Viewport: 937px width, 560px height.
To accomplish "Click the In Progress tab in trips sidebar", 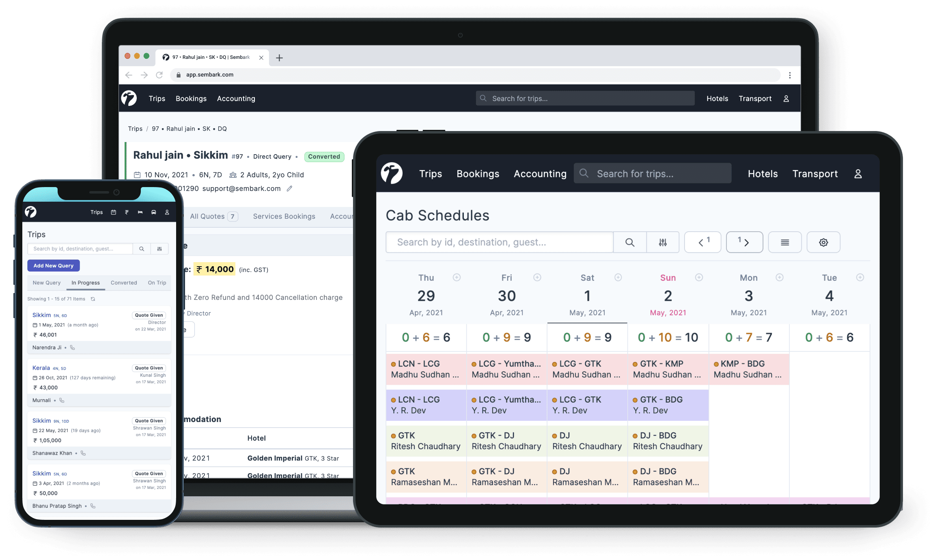I will pos(85,282).
